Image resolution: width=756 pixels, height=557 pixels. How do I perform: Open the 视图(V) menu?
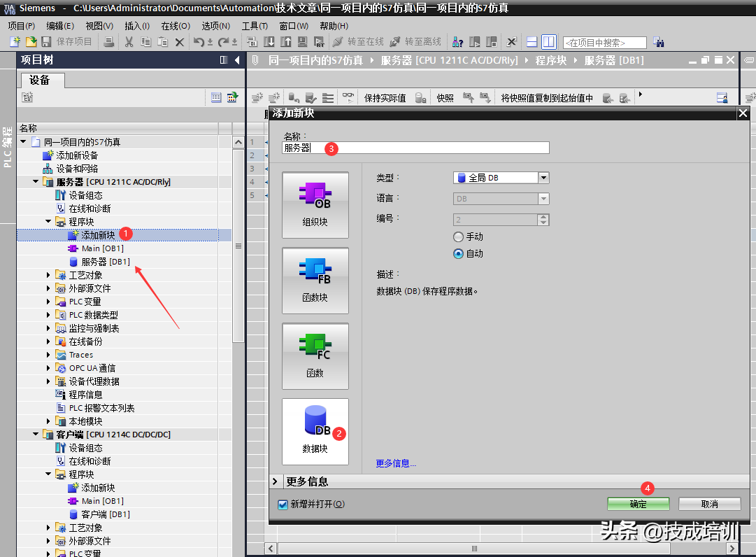coord(99,26)
